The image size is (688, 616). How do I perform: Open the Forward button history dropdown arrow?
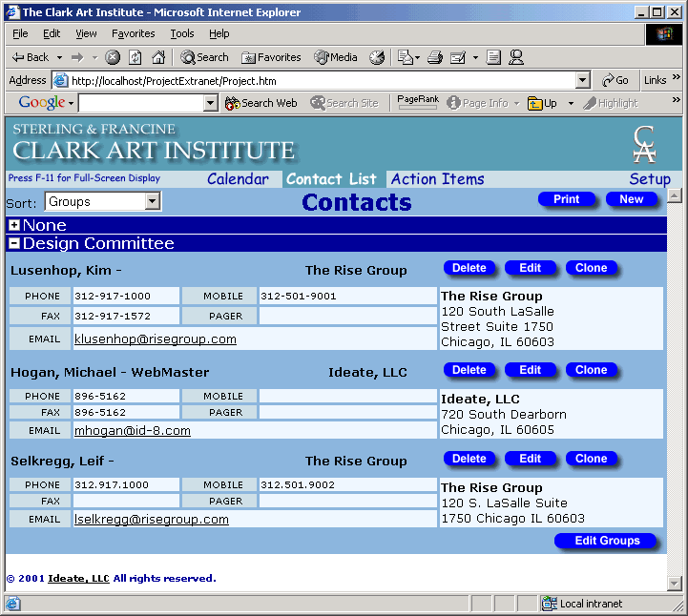click(x=94, y=57)
